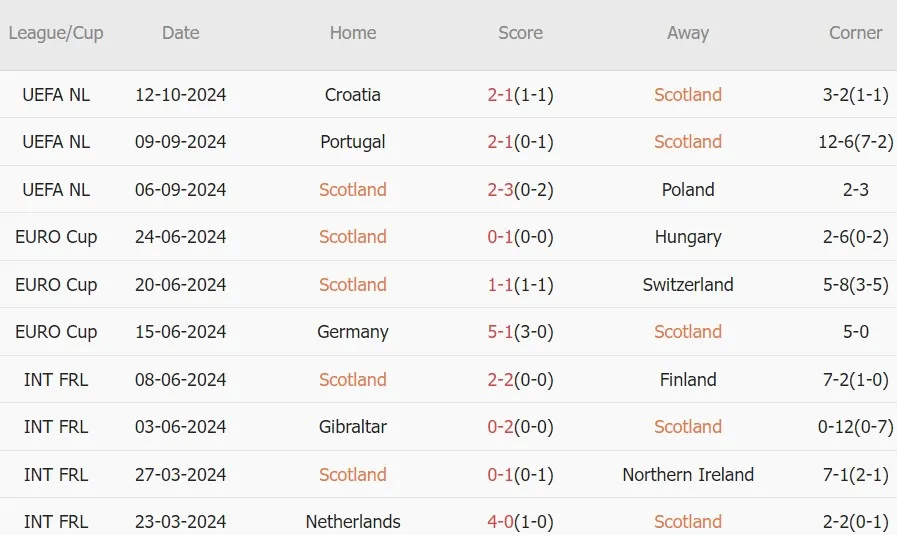Click the Corner column header
897x535 pixels.
point(855,33)
